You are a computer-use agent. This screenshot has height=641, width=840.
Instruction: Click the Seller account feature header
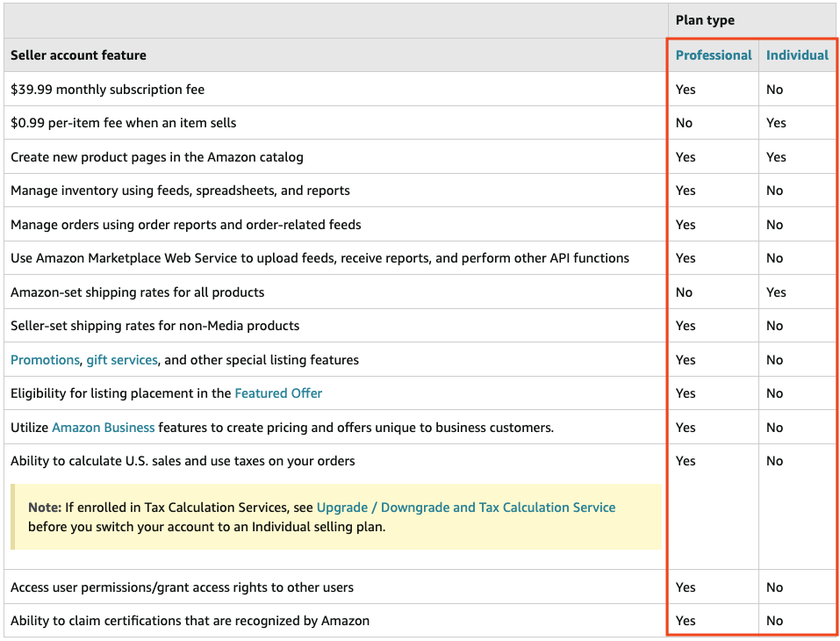coord(78,55)
